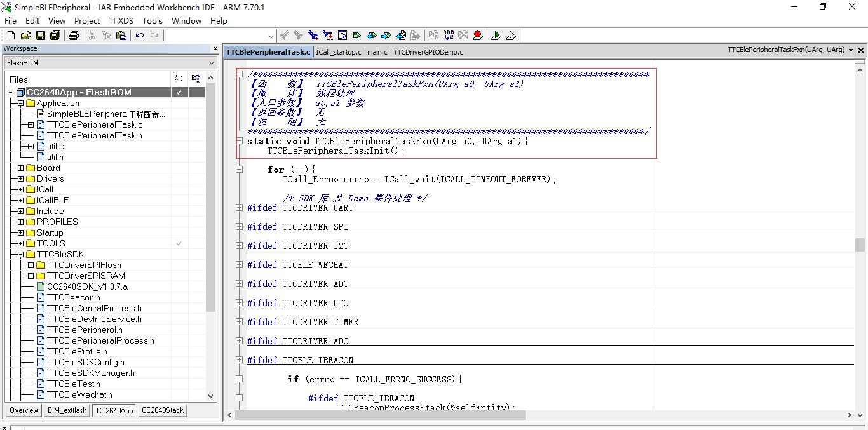Click the editor horizontal scrollbar thumb
This screenshot has height=430, width=868.
click(x=381, y=415)
